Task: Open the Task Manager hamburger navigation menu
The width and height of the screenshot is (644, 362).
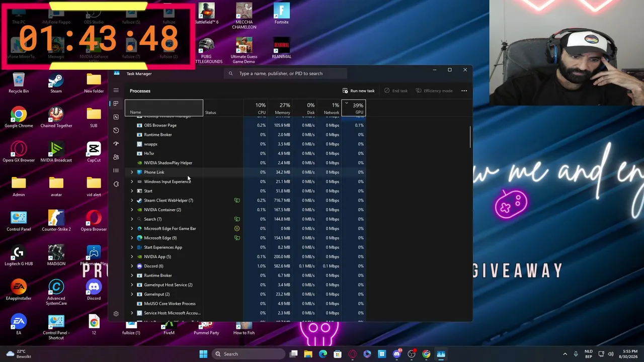Action: point(116,90)
